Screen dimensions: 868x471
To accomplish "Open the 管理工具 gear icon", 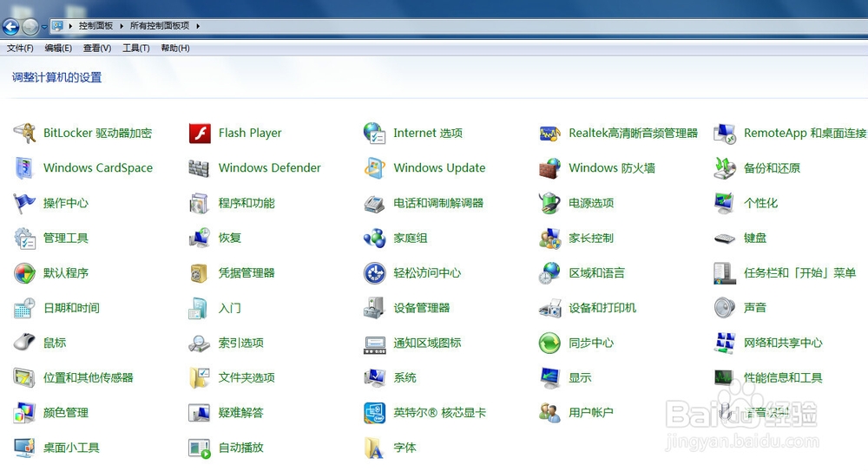I will pyautogui.click(x=25, y=238).
